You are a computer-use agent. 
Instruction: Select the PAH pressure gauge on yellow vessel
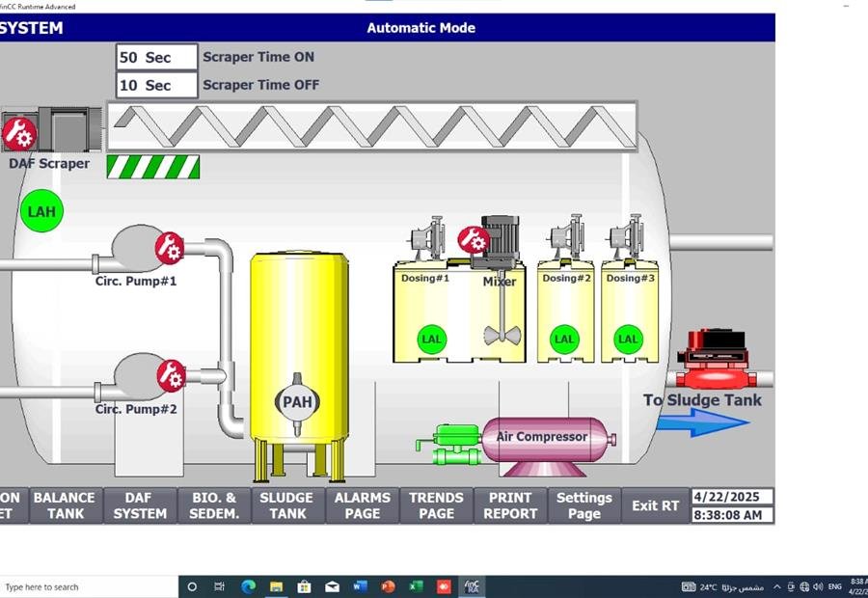coord(297,402)
